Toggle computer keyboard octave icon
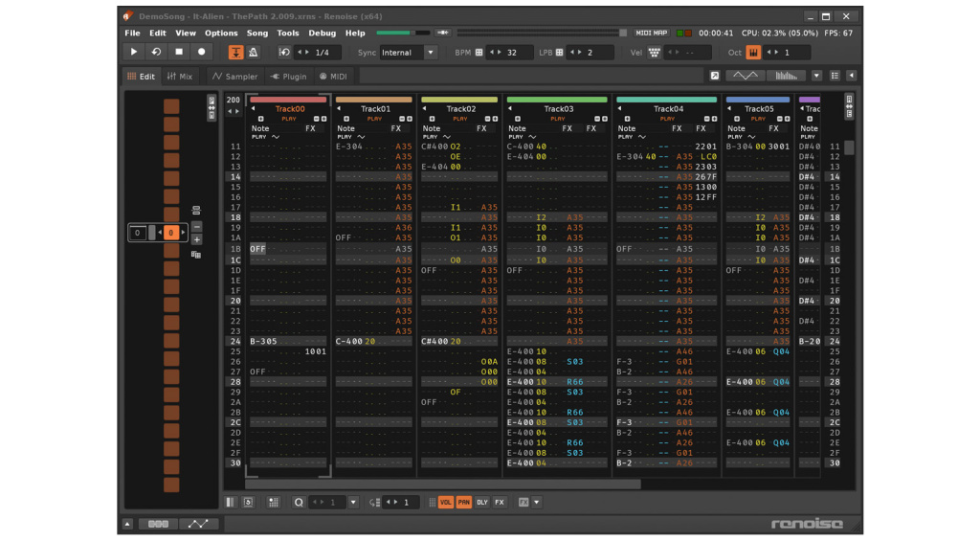The height and width of the screenshot is (541, 980). pyautogui.click(x=753, y=53)
